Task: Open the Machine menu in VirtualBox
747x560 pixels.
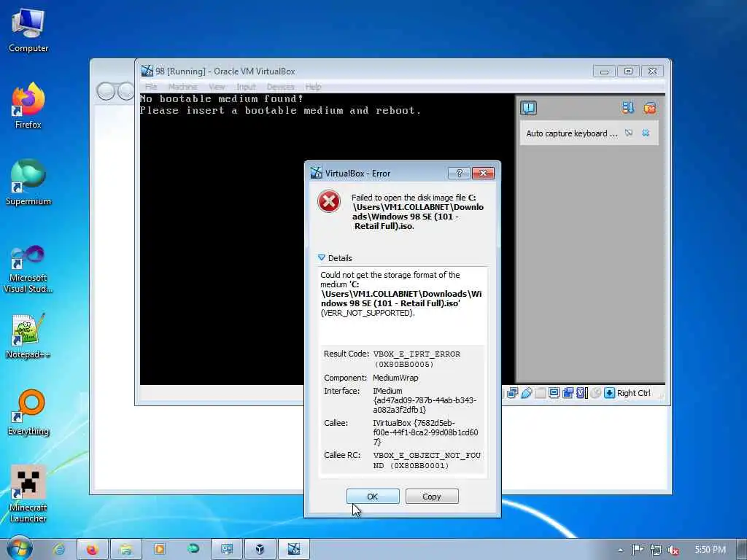Action: pos(182,87)
